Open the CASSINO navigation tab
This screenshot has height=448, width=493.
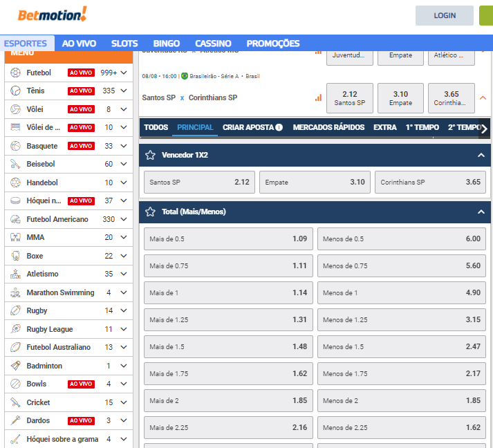tap(213, 44)
